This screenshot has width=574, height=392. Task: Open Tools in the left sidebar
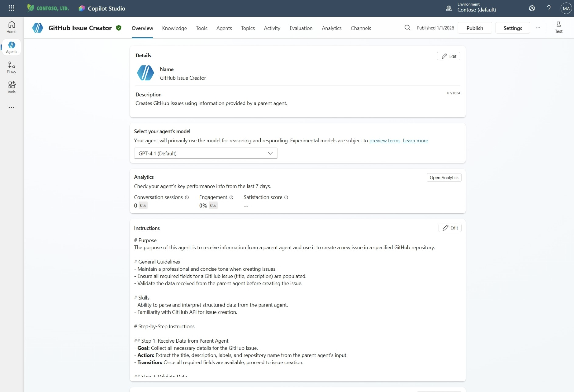[11, 87]
